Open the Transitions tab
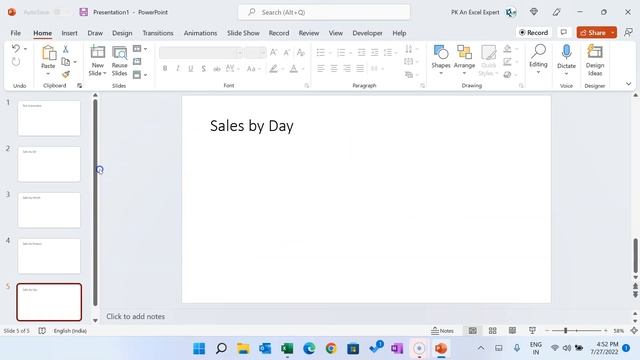The height and width of the screenshot is (360, 640). pos(158,33)
